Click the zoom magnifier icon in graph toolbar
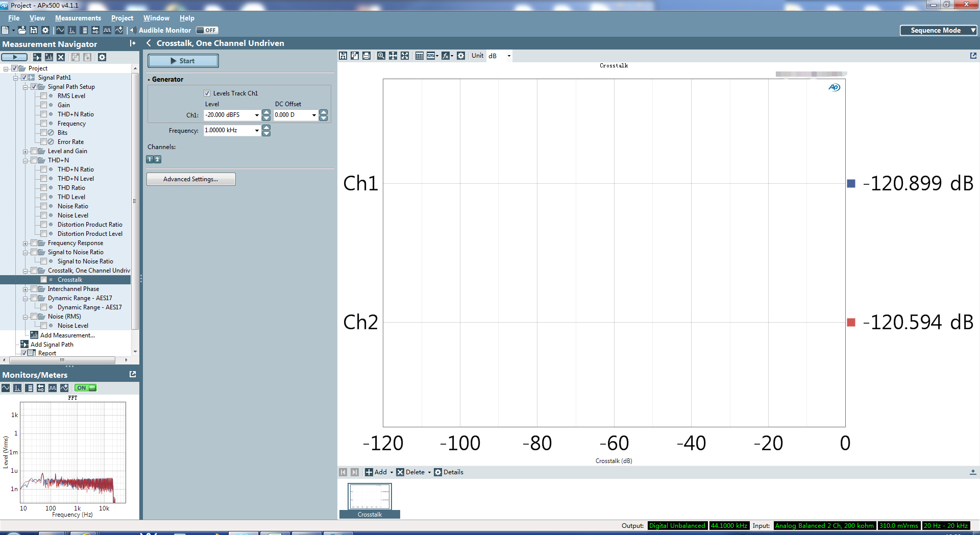 [x=381, y=56]
